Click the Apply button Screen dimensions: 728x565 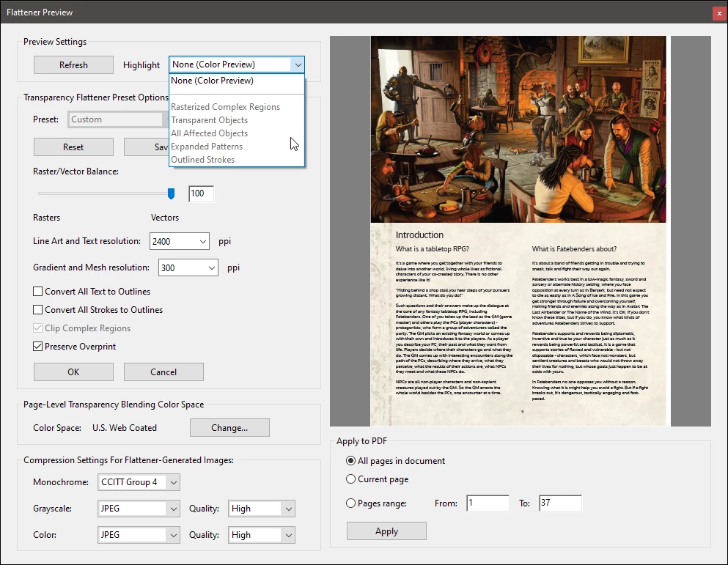click(386, 531)
